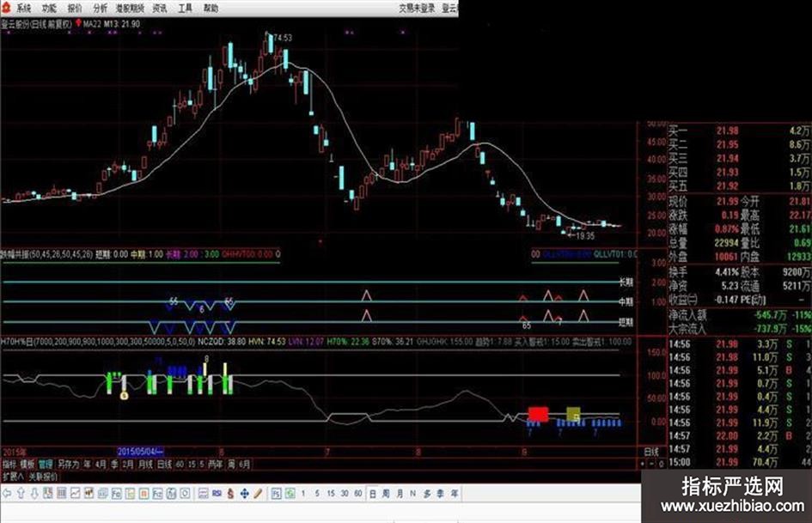
Task: Click the 关联报价 button
Action: point(44,477)
